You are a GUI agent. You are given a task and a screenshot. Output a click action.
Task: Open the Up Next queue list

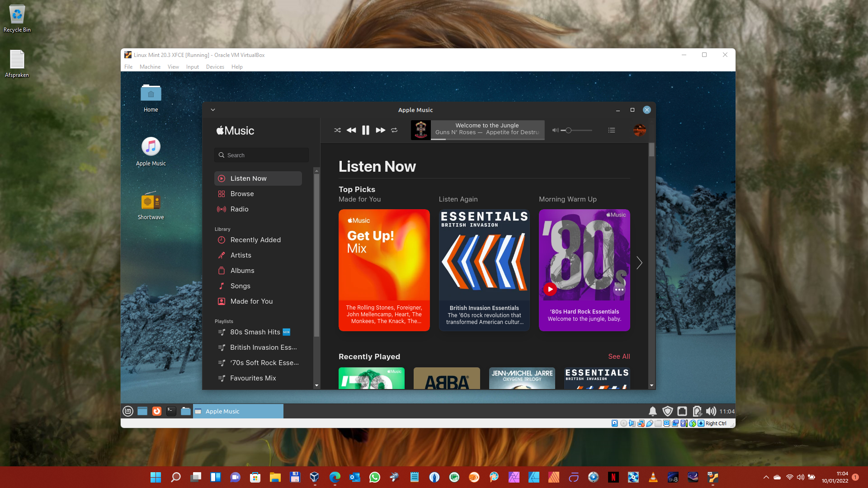[612, 130]
